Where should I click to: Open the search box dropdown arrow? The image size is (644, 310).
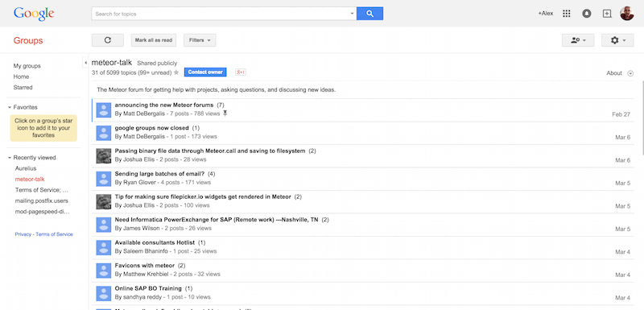(352, 14)
